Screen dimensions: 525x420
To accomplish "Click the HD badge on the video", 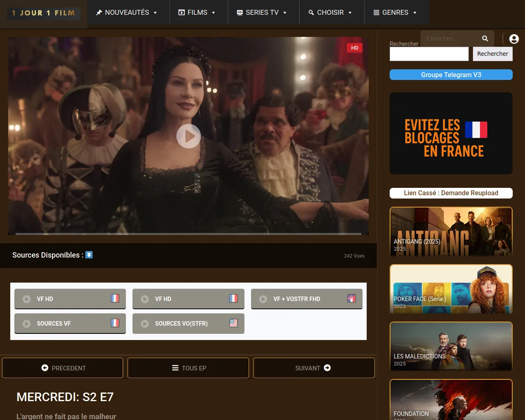I will (x=354, y=48).
